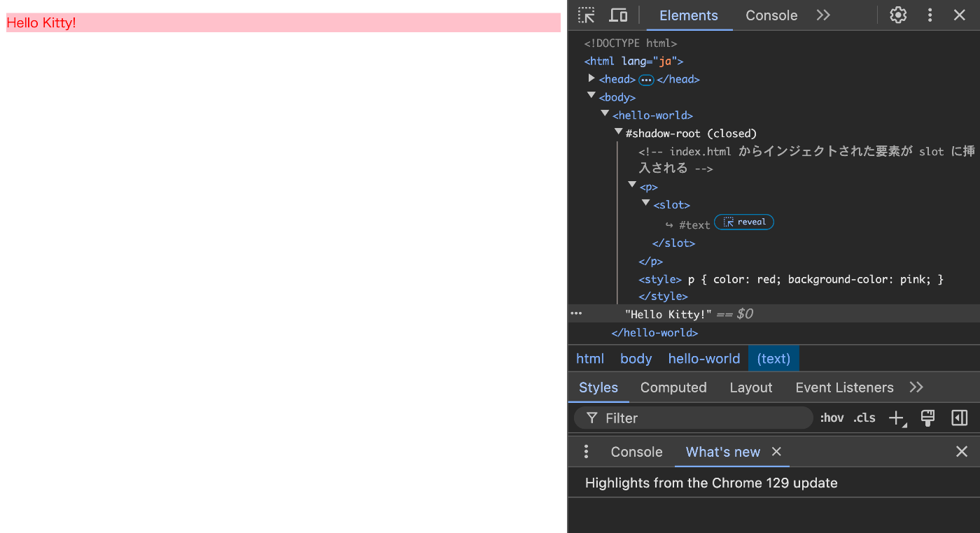Screen dimensions: 980x533
Task: Add a new style rule plus icon
Action: coord(897,418)
